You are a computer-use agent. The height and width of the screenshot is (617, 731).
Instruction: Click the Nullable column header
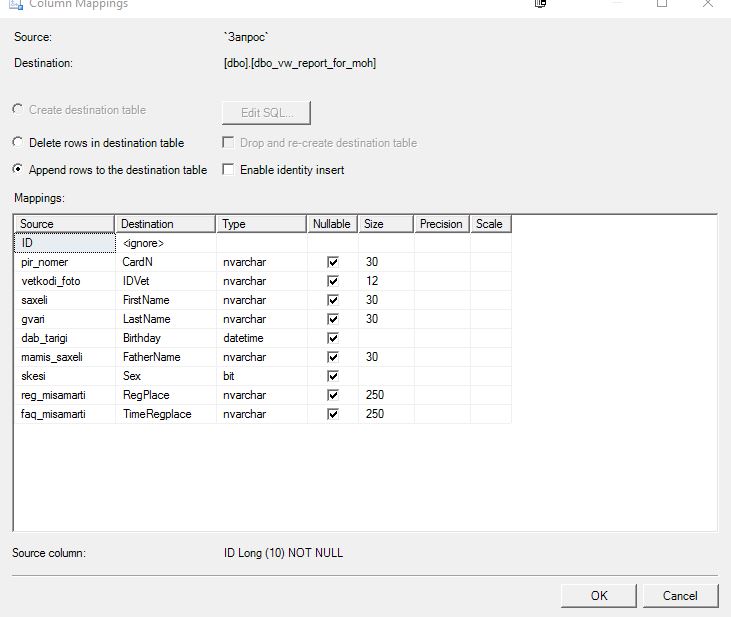[332, 224]
